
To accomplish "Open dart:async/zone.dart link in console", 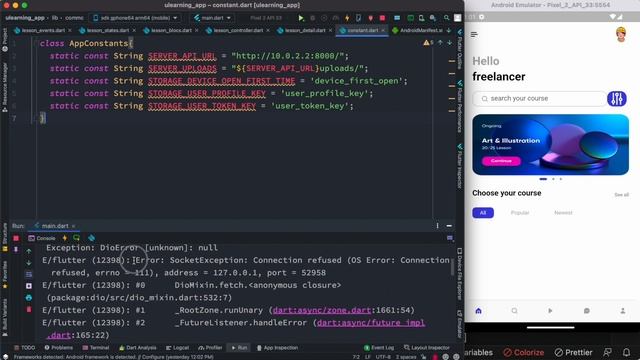I will pos(322,310).
